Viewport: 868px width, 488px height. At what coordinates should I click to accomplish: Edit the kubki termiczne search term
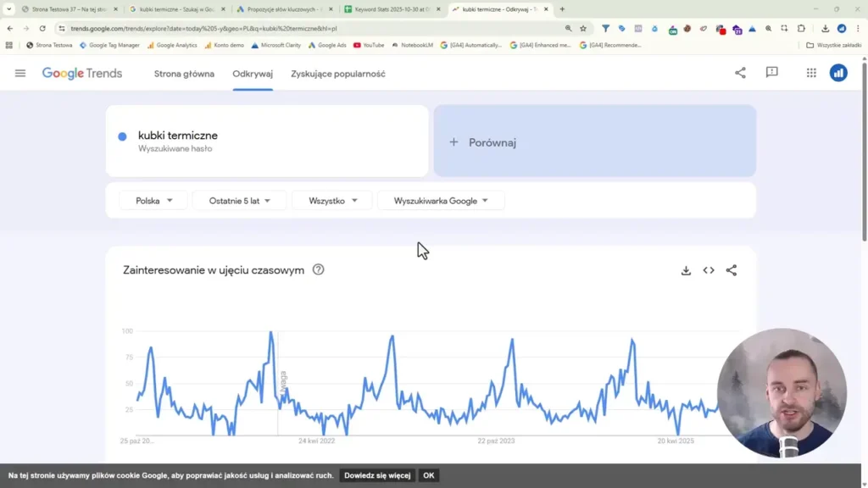click(x=178, y=136)
